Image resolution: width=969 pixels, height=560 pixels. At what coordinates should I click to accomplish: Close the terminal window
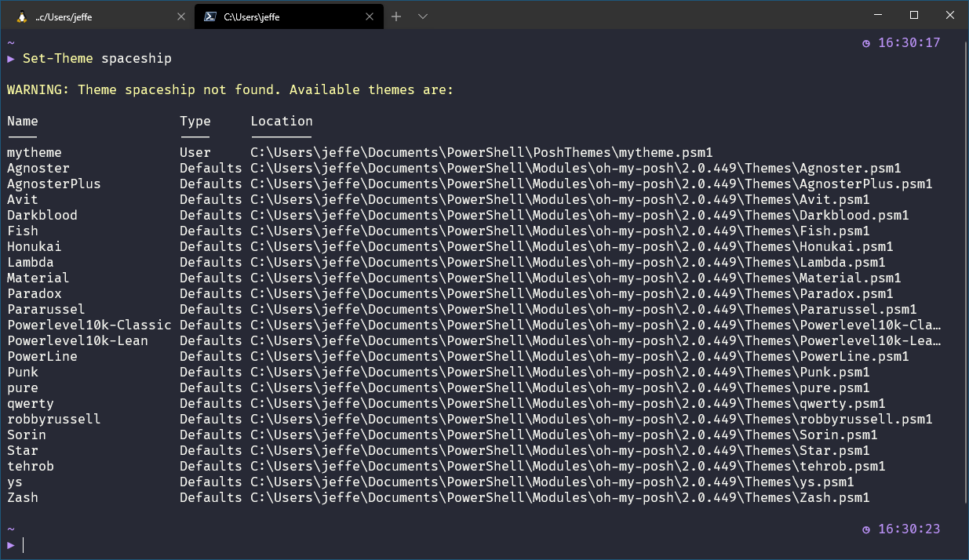pyautogui.click(x=949, y=15)
